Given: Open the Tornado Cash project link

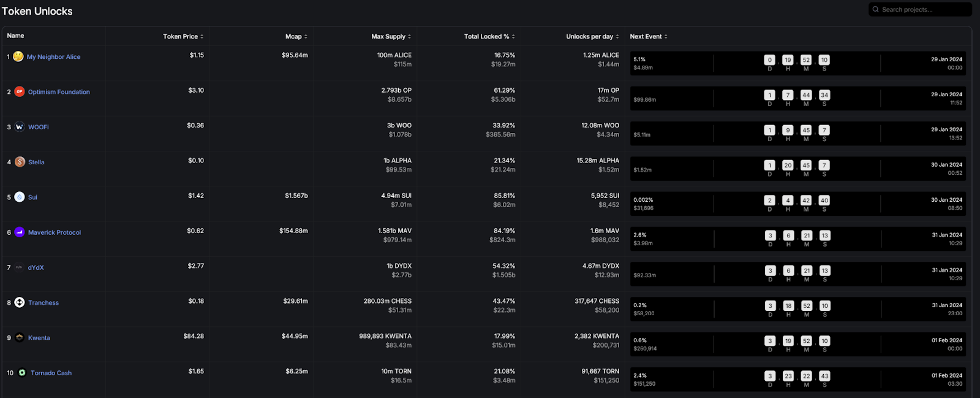Looking at the screenshot, I should [x=51, y=373].
